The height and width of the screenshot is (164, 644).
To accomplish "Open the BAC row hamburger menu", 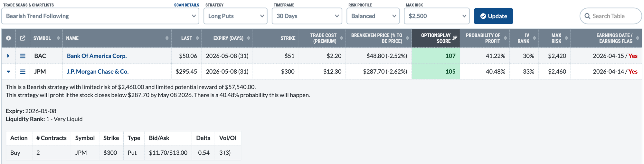I will pos(23,56).
